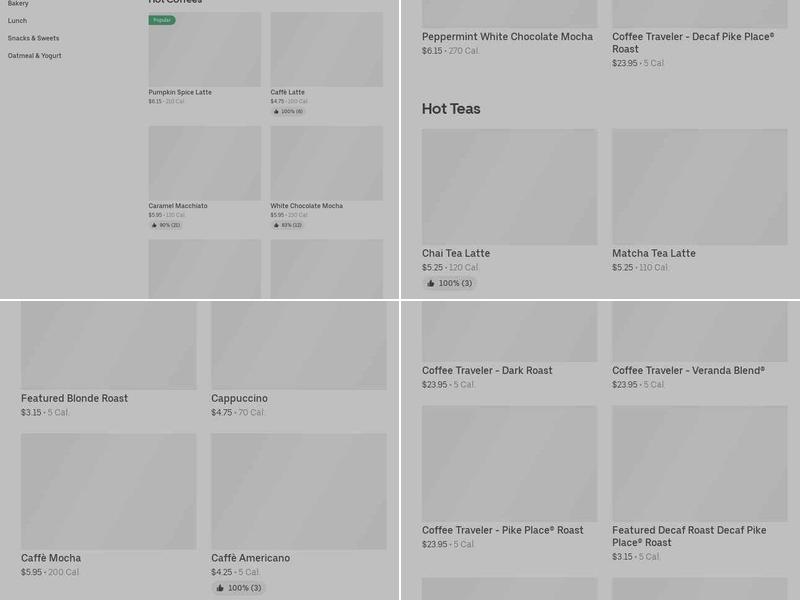Open the Cappuccino item photo

(x=299, y=345)
